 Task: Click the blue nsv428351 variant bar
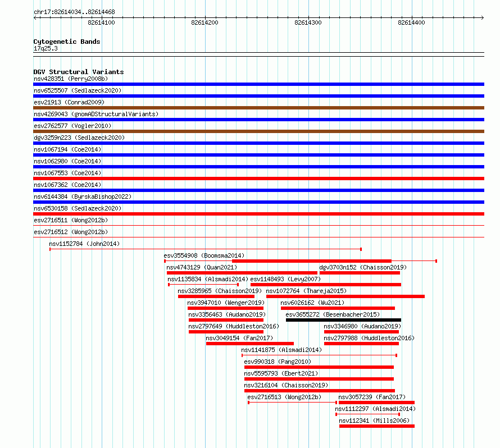click(x=258, y=84)
